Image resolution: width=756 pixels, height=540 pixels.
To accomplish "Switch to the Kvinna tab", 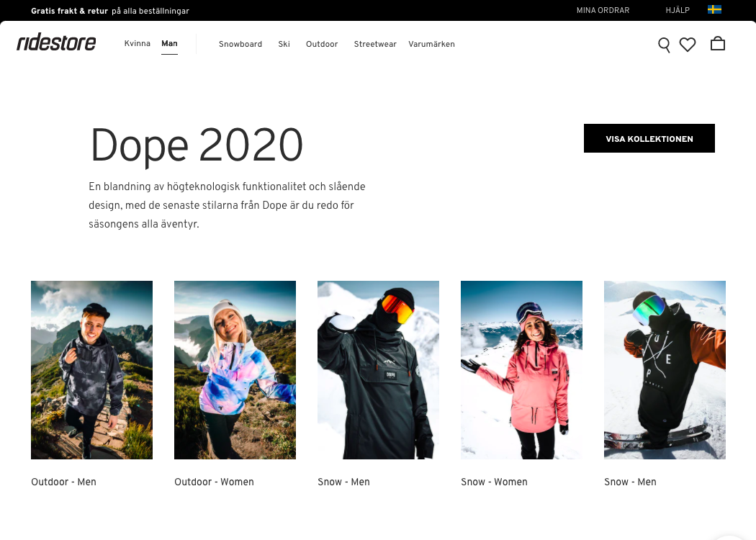I will click(x=138, y=43).
